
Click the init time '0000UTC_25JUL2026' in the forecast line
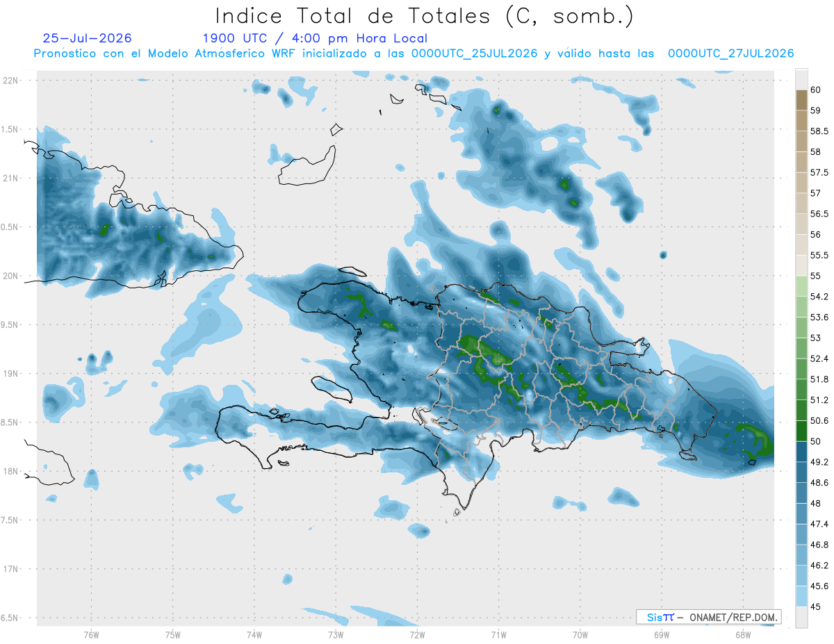click(474, 53)
